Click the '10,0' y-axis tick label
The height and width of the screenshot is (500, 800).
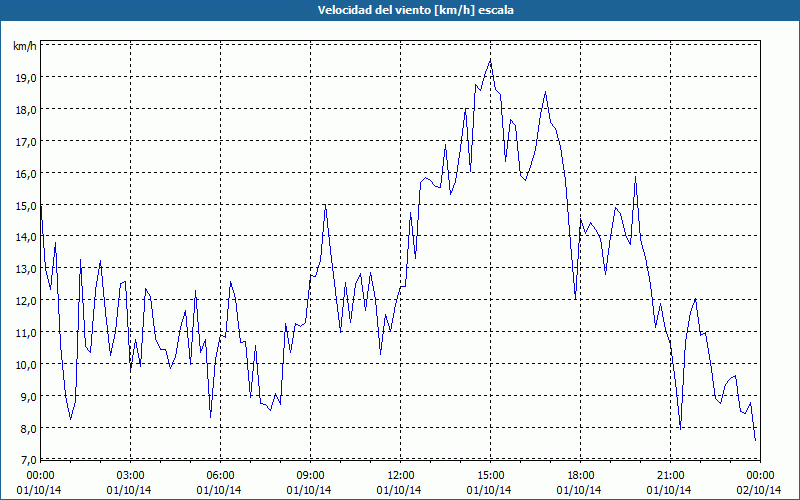[x=26, y=365]
